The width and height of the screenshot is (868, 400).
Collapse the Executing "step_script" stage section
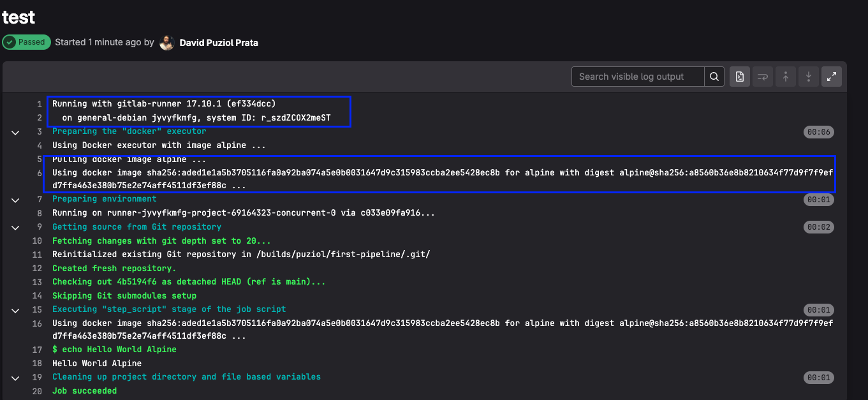15,310
